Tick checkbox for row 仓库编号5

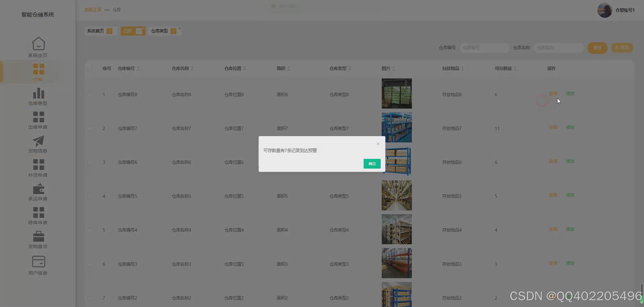click(x=90, y=196)
